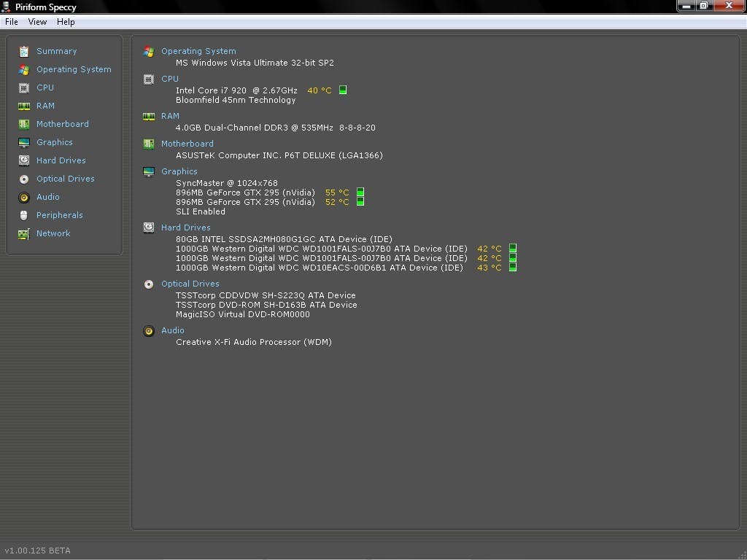The width and height of the screenshot is (747, 560).
Task: Click the green indicator next to GPU 52 °C
Action: 360,201
